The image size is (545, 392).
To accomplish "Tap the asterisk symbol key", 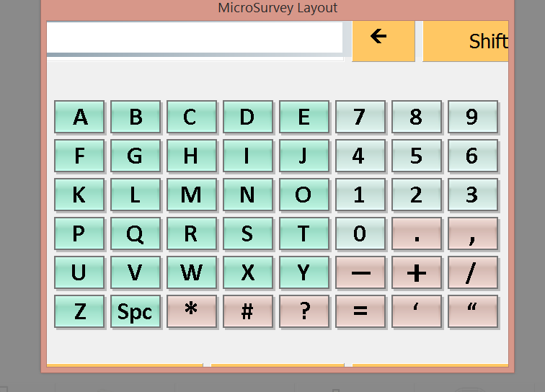I will (x=191, y=311).
